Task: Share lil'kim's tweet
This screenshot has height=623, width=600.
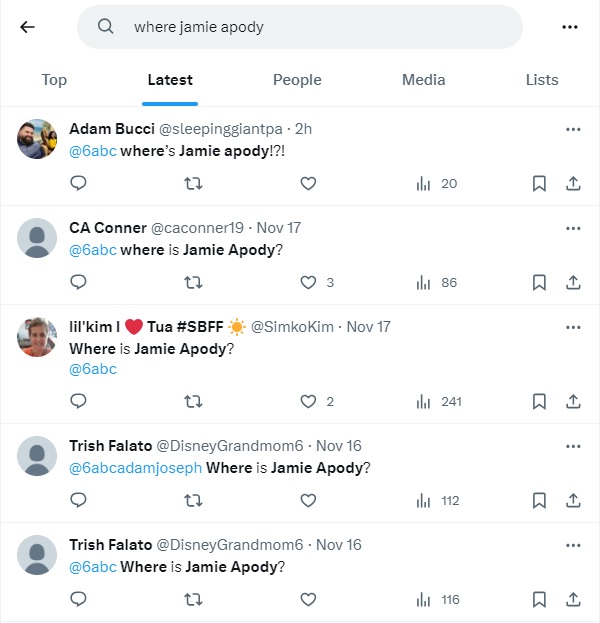Action: tap(573, 401)
